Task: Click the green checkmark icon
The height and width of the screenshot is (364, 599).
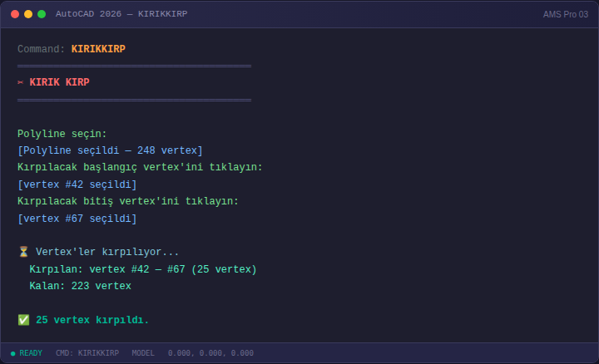Action: pyautogui.click(x=23, y=320)
